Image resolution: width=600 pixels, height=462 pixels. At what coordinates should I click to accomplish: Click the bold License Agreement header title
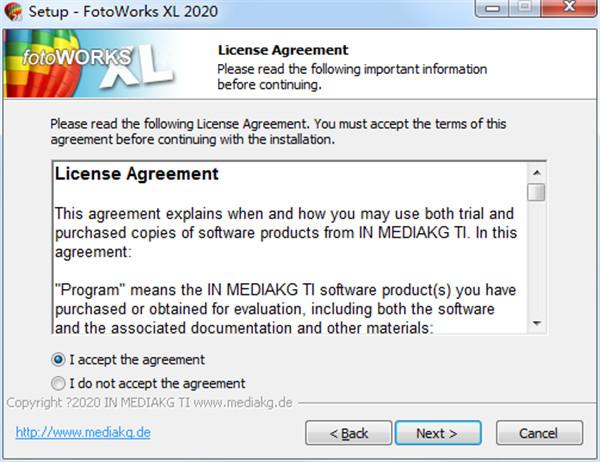(x=283, y=50)
